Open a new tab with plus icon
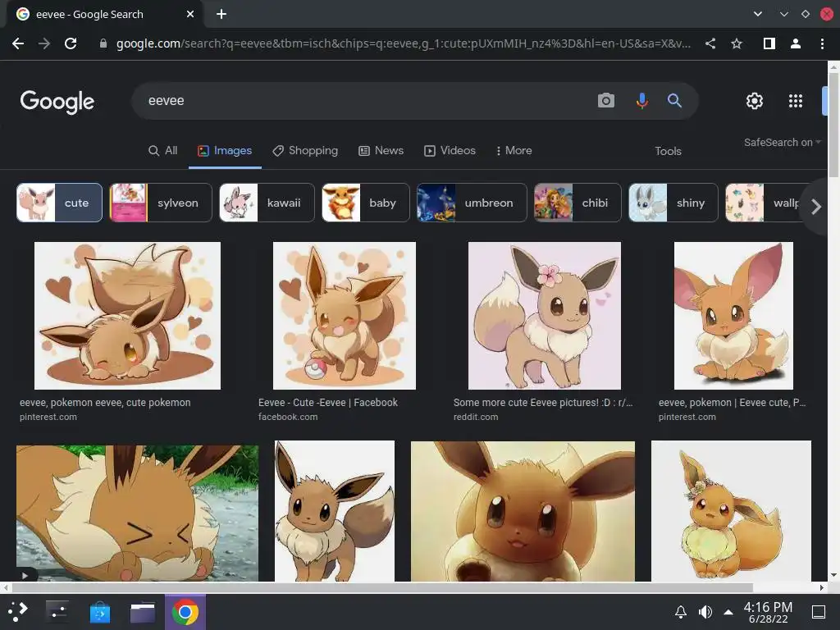 tap(221, 14)
